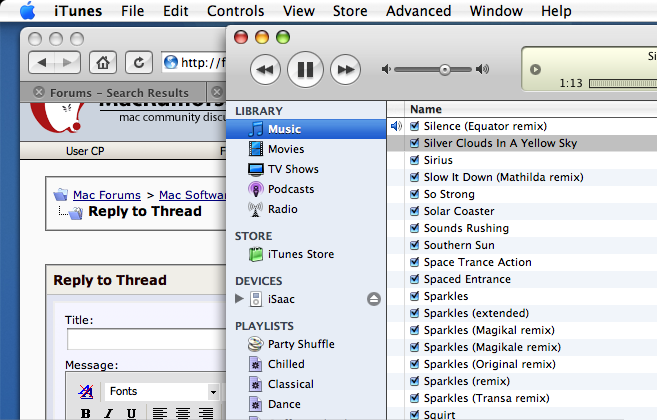Uncheck Silence (Equator remix)
The width and height of the screenshot is (657, 420).
(x=414, y=126)
